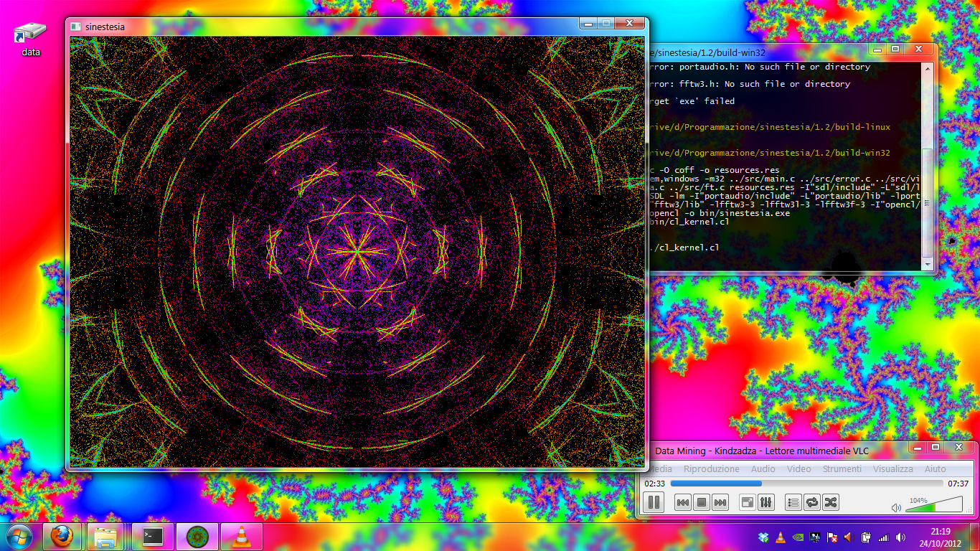Switch to terminal window via taskbar
The width and height of the screenshot is (980, 551).
tap(153, 536)
